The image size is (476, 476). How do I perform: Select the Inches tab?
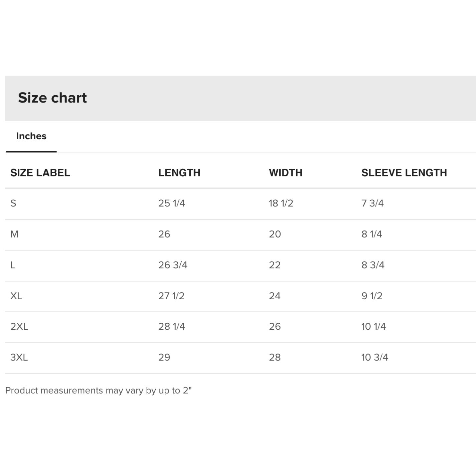pos(31,136)
